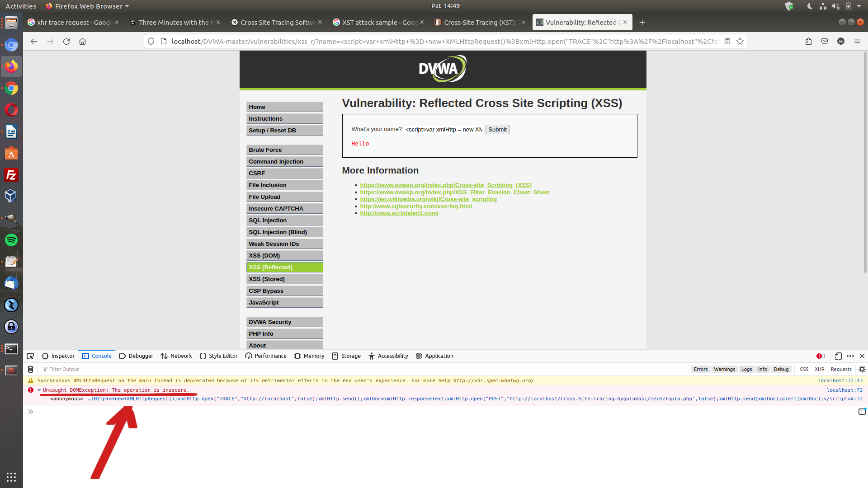Viewport: 868px width, 488px height.
Task: Open the Memory devtools tab
Action: [309, 356]
